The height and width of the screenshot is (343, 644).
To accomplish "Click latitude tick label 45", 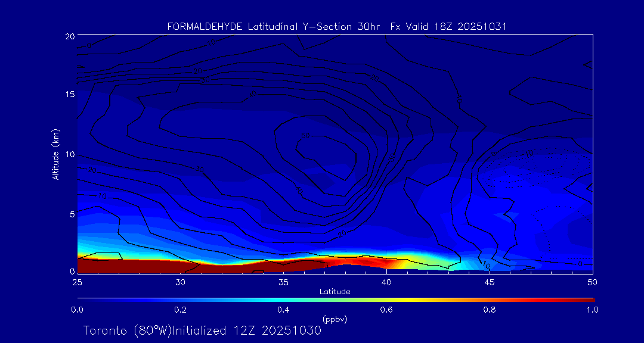I will tap(490, 281).
